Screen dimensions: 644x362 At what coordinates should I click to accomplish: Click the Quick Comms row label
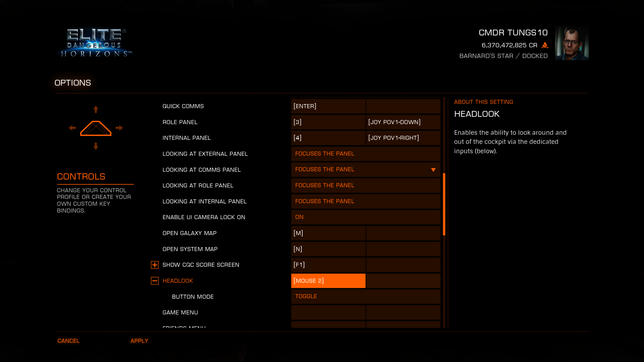pos(183,106)
